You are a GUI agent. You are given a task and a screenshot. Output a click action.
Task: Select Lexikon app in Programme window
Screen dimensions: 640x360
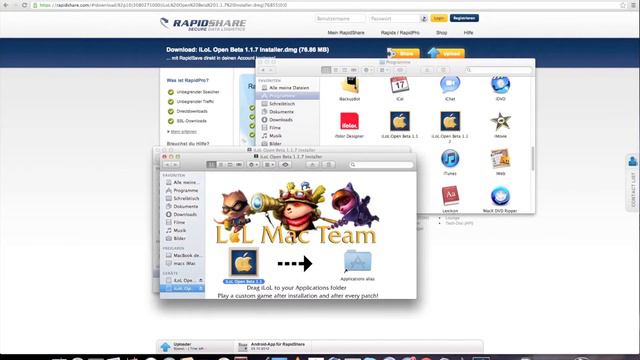pyautogui.click(x=450, y=196)
